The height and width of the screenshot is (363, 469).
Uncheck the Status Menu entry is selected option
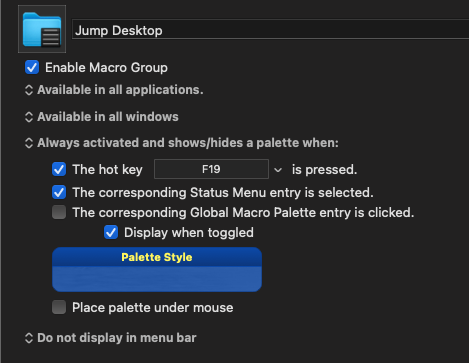[x=59, y=192]
